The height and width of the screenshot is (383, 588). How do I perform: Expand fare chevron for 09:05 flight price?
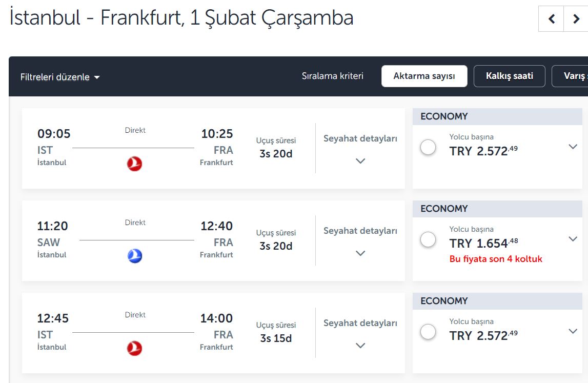click(x=573, y=147)
